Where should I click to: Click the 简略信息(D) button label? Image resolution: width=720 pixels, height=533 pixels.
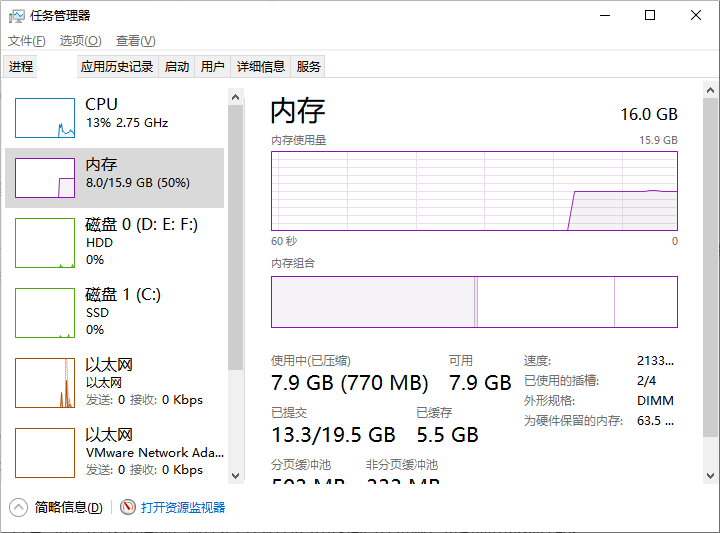coord(68,507)
